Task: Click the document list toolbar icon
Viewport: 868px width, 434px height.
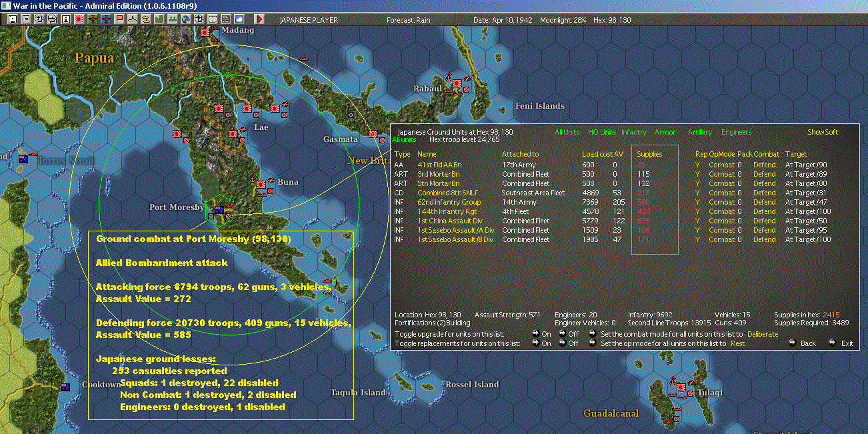Action: coord(26,19)
